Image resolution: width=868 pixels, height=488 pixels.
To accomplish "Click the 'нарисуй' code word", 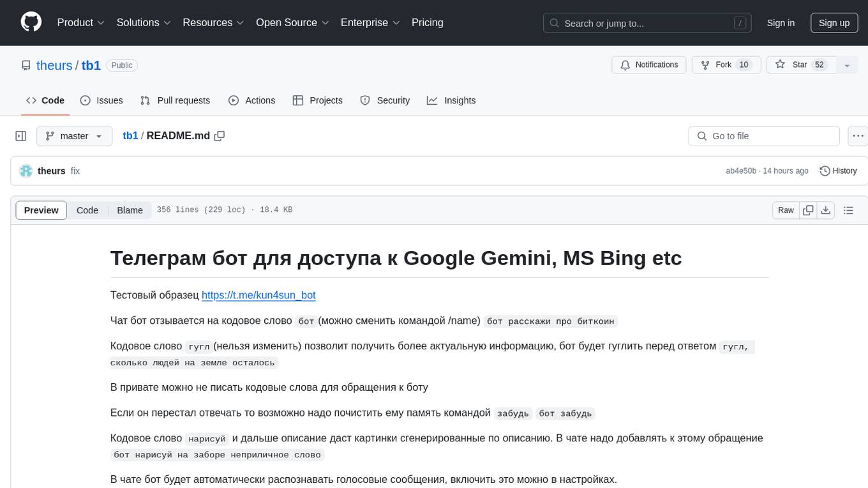I will pyautogui.click(x=207, y=439).
